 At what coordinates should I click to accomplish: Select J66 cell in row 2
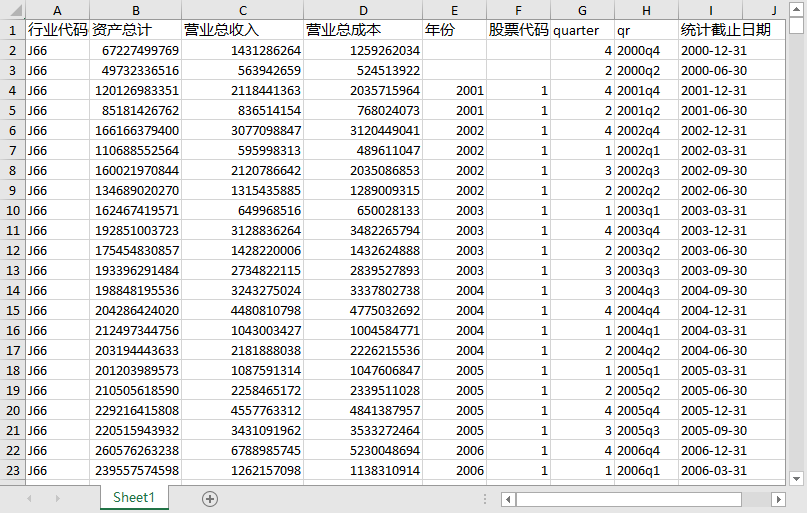click(x=57, y=50)
